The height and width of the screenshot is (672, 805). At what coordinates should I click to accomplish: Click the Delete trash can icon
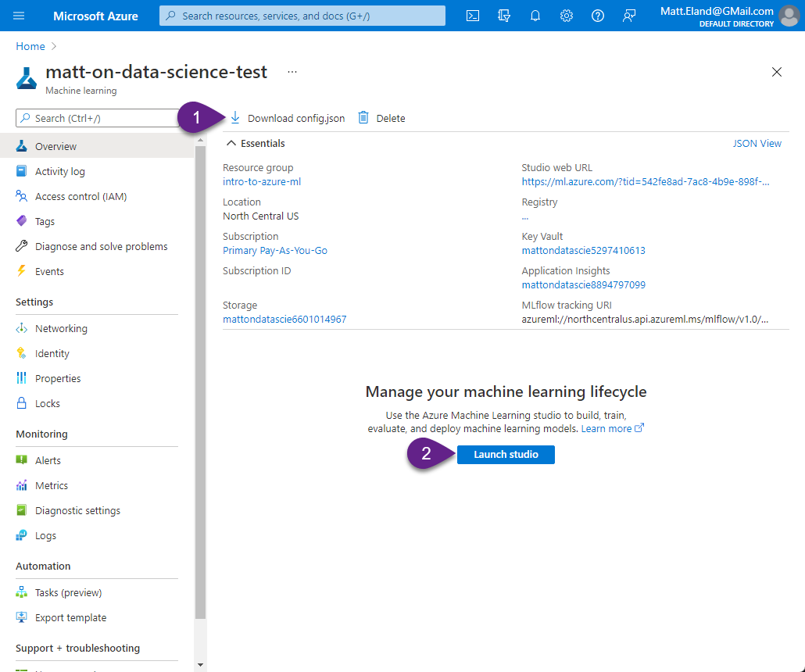(363, 118)
